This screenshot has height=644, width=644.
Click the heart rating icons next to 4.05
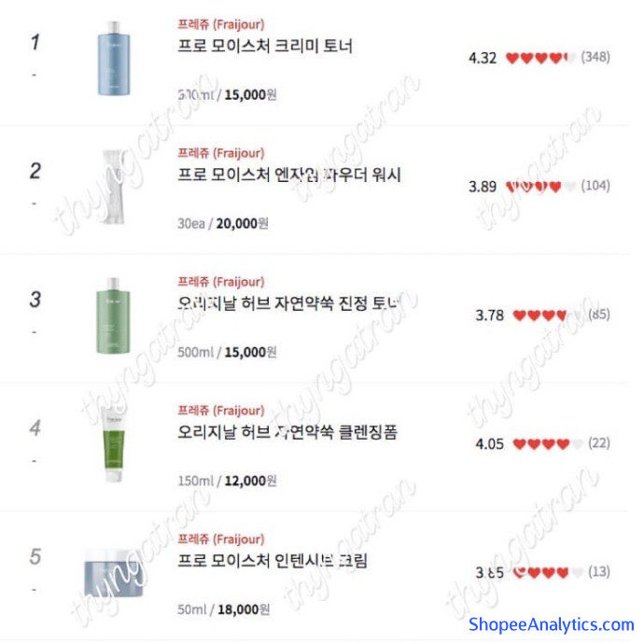(x=547, y=444)
